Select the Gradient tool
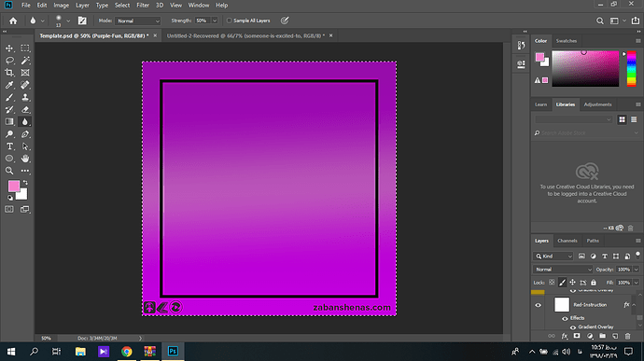Screen dimensions: 644x361 point(9,122)
